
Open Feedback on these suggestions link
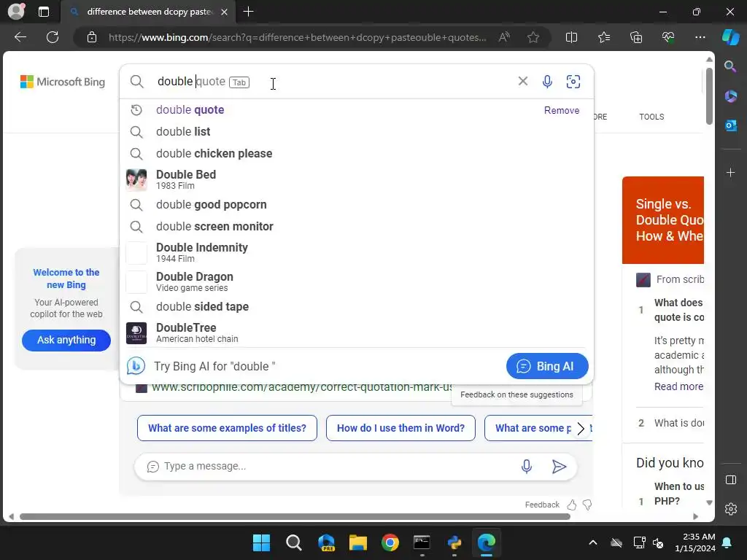tap(516, 394)
